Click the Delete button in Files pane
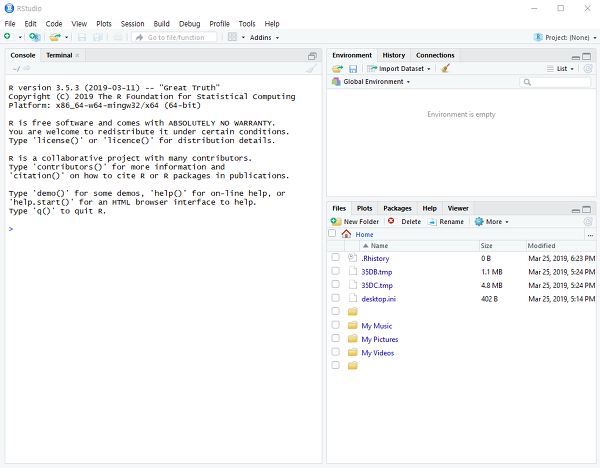Screen dimensions: 600x468 (404, 222)
